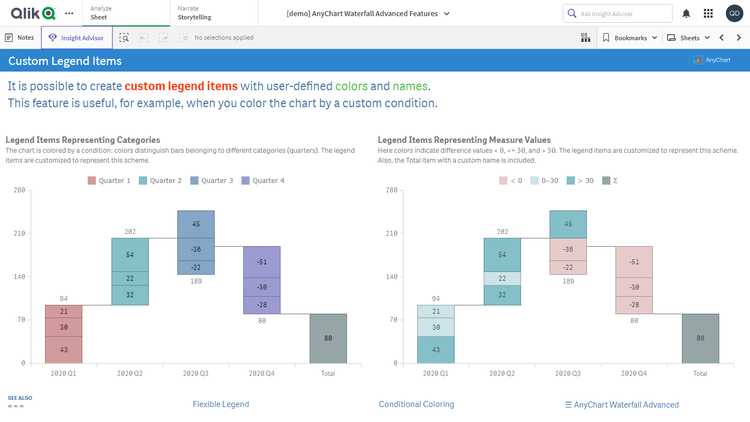750x422 pixels.
Task: Open the QD user profile avatar
Action: coord(732,13)
